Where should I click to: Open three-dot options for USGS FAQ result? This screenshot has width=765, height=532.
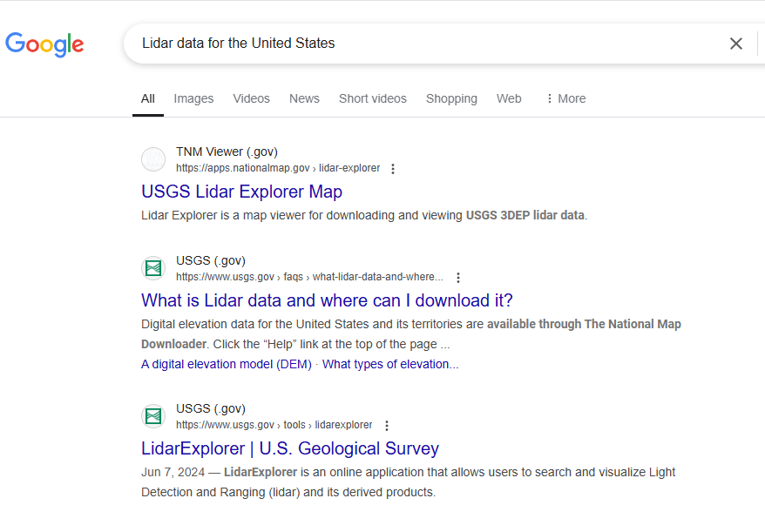coord(458,277)
